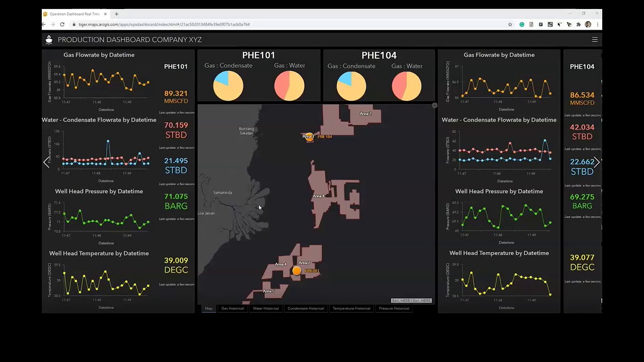Go forward in the browser

coord(53,24)
